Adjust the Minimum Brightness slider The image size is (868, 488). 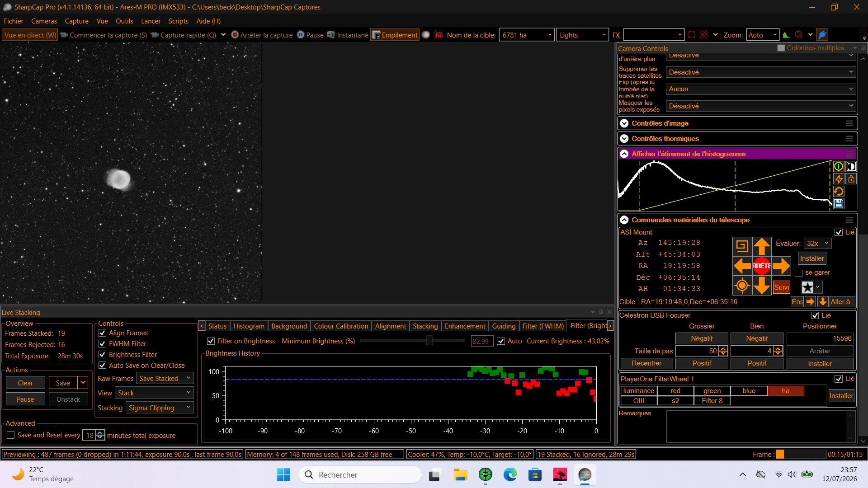tap(429, 341)
